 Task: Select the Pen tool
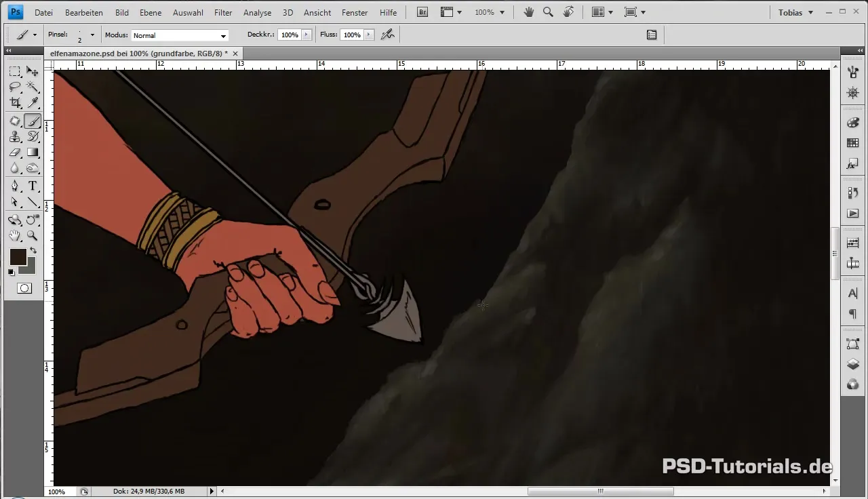coord(15,186)
